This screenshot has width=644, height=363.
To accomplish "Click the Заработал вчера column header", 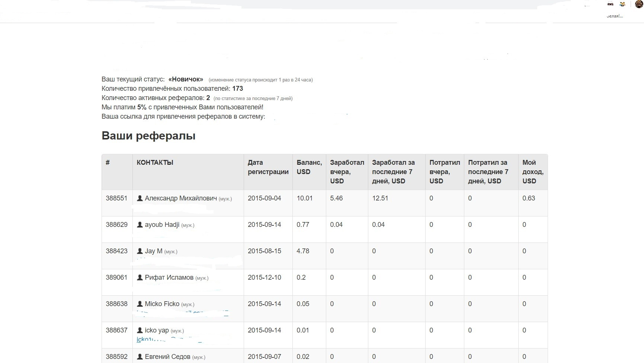I will [x=347, y=172].
